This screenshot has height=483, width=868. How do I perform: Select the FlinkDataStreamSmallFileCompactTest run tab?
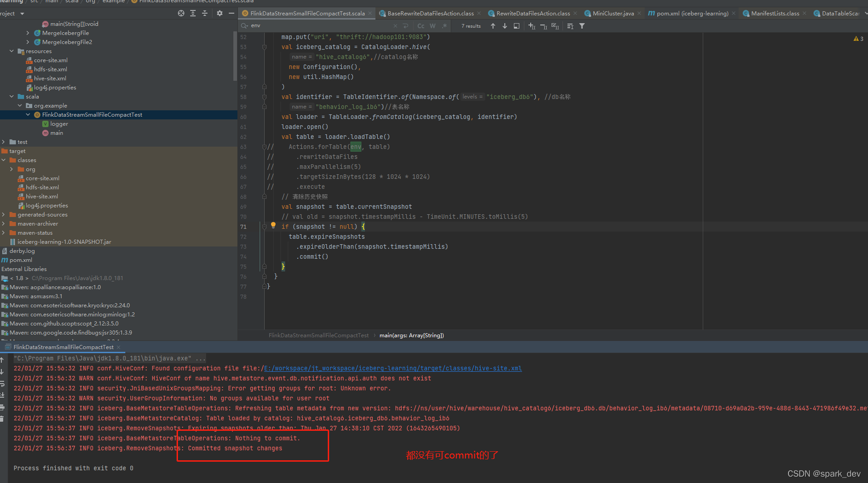pos(64,347)
